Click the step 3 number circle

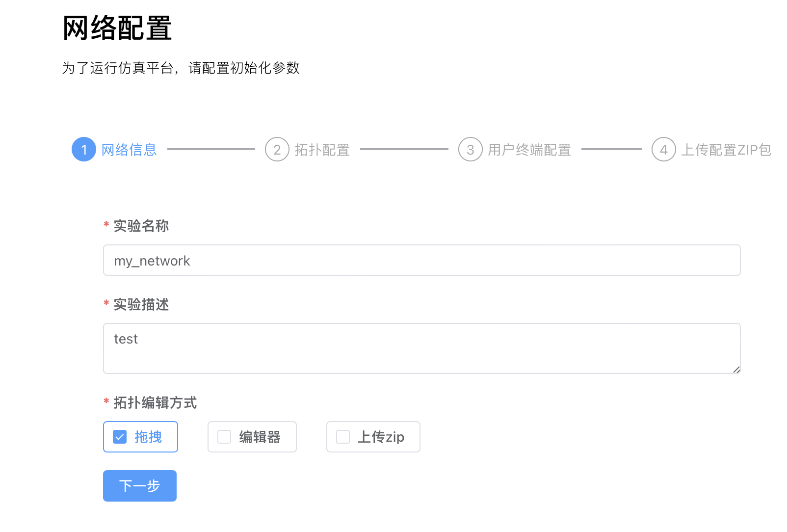pyautogui.click(x=471, y=149)
